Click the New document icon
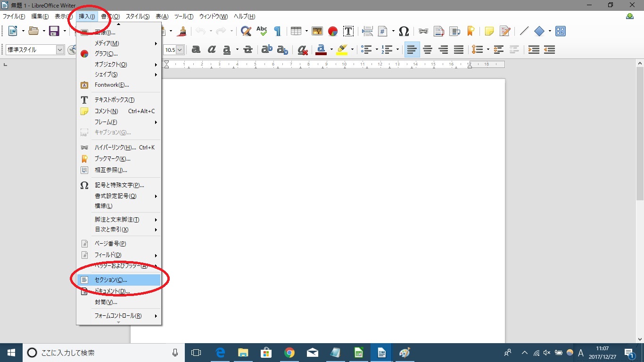 click(x=13, y=31)
